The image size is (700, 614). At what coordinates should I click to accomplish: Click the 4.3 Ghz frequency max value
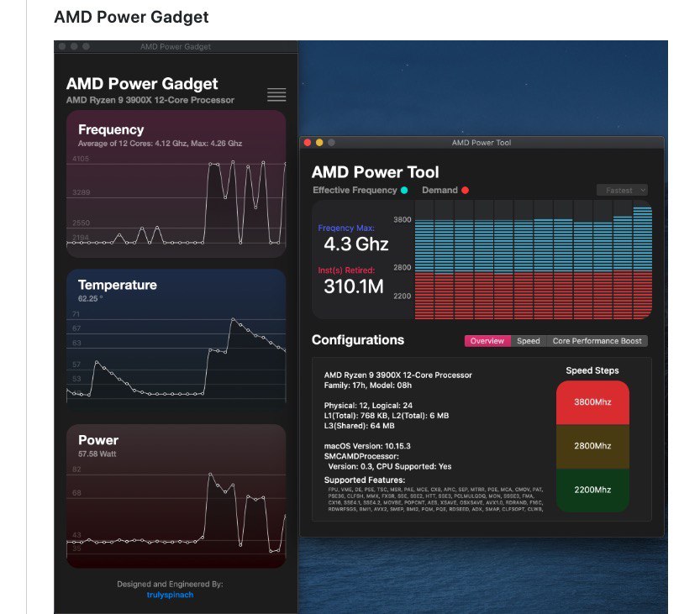356,244
